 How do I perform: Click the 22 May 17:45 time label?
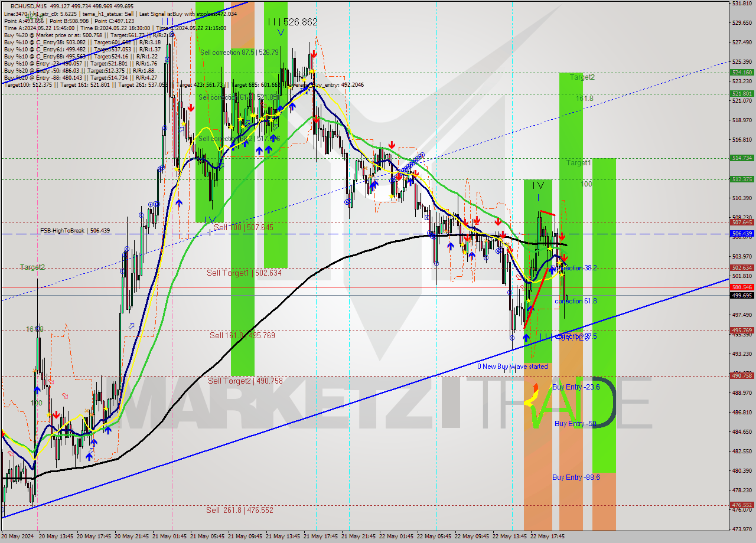click(548, 537)
